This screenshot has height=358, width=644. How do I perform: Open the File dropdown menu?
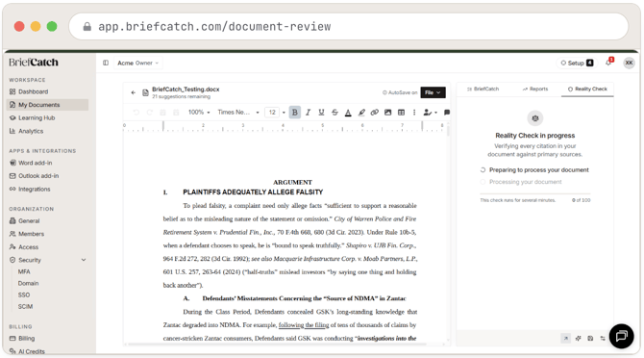click(433, 92)
